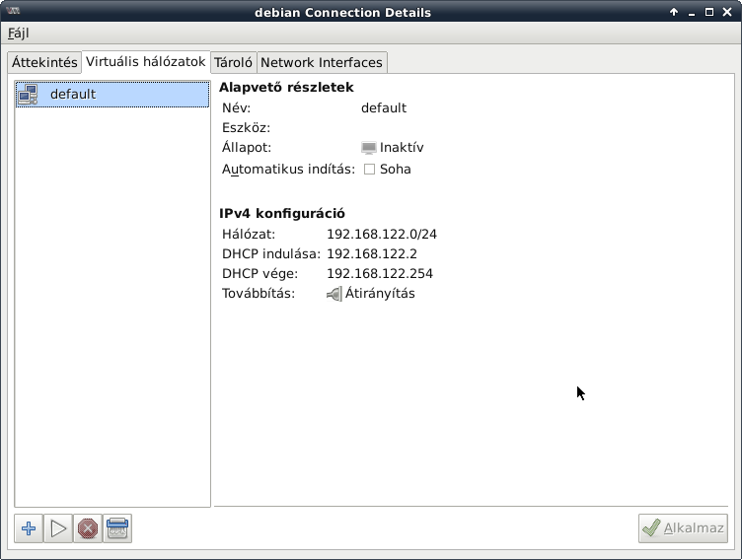Open the window menu icon in the title bar

(x=12, y=12)
